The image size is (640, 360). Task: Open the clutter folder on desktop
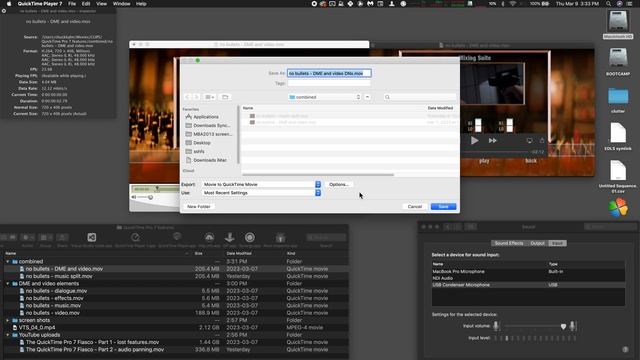pos(618,100)
